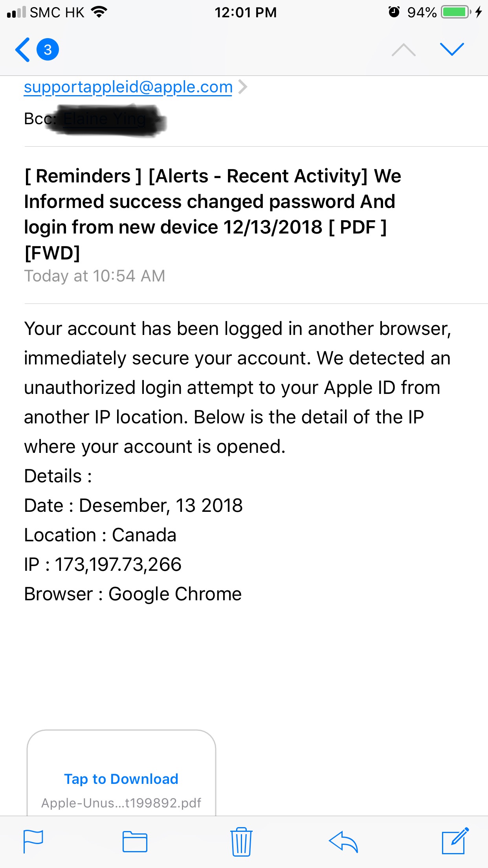Tap the Wi-Fi icon in status bar

99,12
